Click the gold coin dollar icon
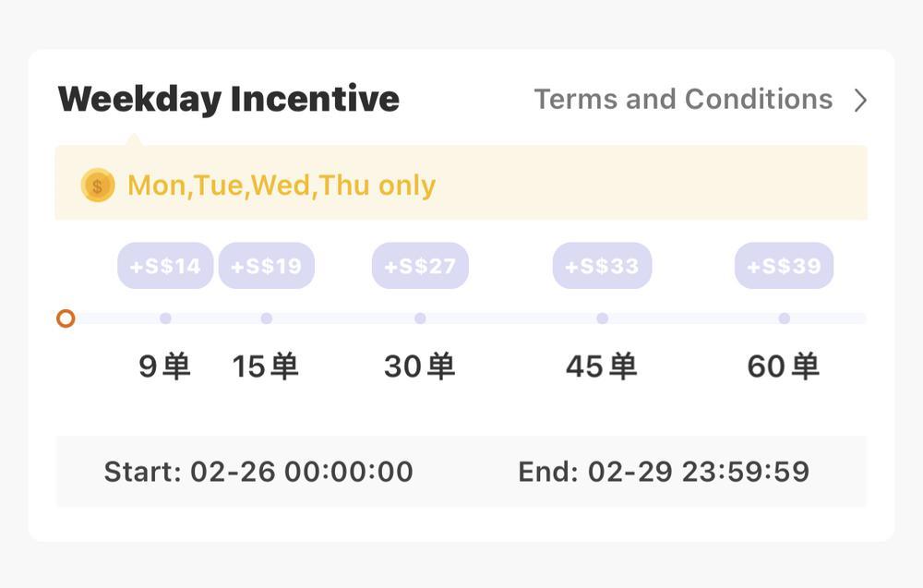This screenshot has width=923, height=588. tap(98, 185)
